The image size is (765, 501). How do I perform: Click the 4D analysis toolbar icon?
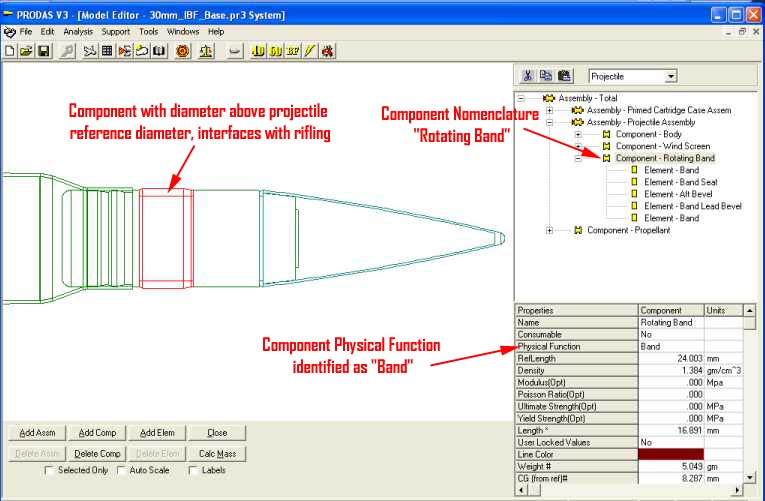(x=258, y=50)
